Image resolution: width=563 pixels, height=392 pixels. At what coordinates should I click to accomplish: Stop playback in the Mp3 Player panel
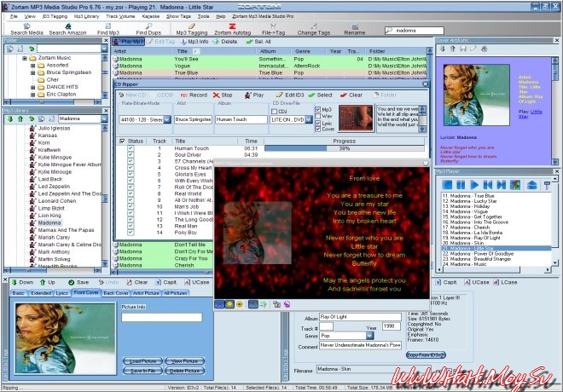coord(447,185)
